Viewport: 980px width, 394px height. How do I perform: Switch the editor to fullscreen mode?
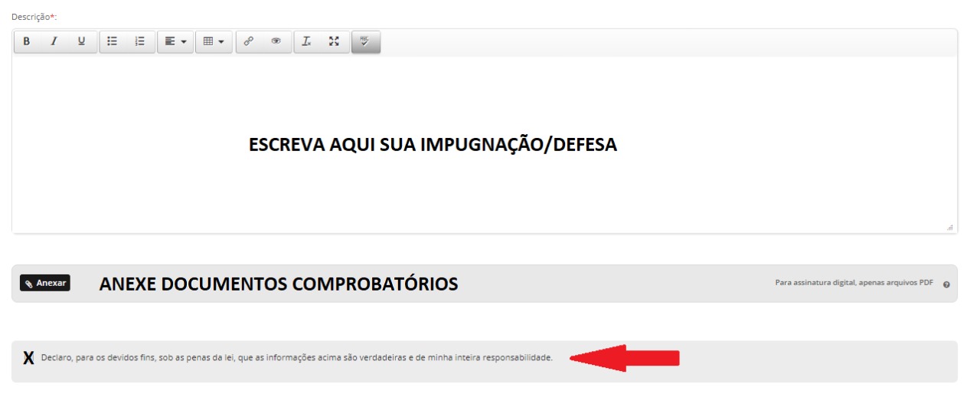tap(334, 42)
